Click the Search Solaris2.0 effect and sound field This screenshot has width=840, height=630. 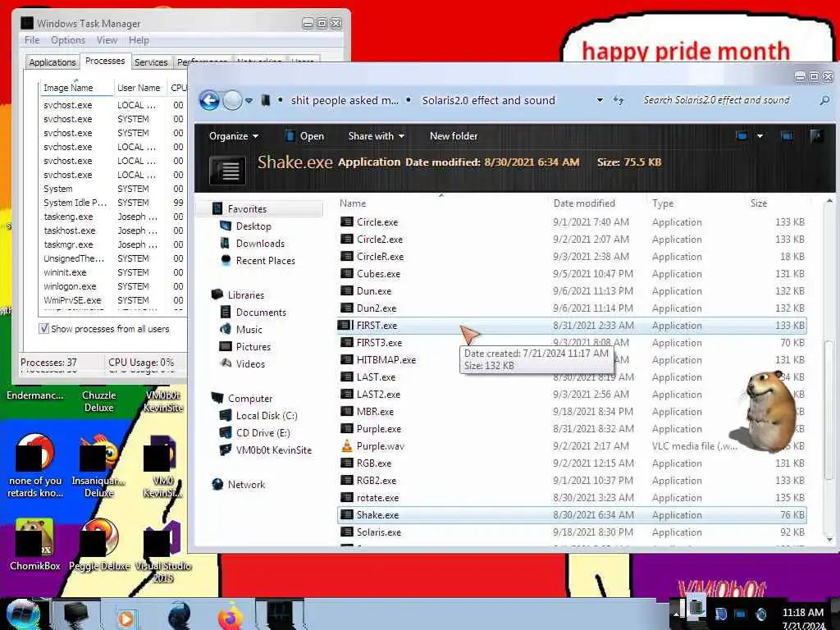[x=716, y=100]
